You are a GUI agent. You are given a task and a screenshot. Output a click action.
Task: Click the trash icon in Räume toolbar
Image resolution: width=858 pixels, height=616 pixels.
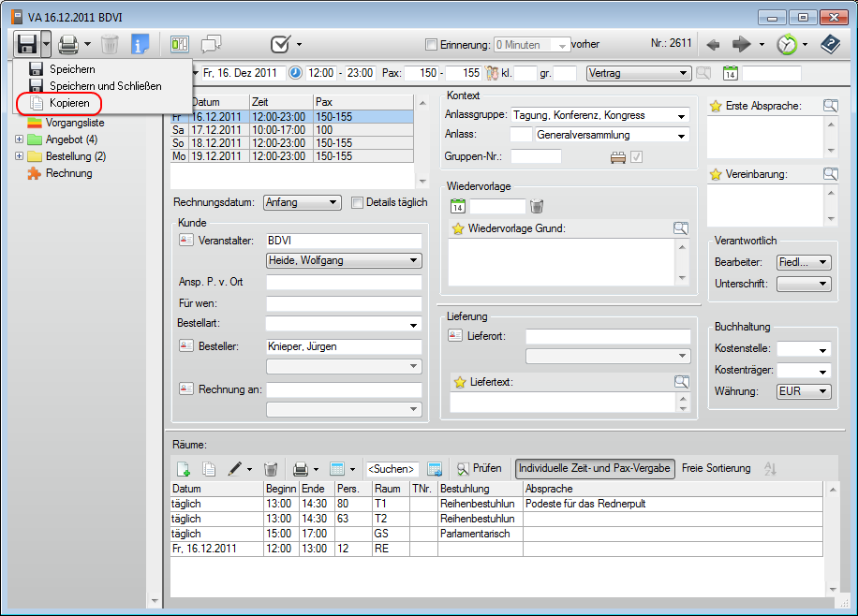coord(271,468)
